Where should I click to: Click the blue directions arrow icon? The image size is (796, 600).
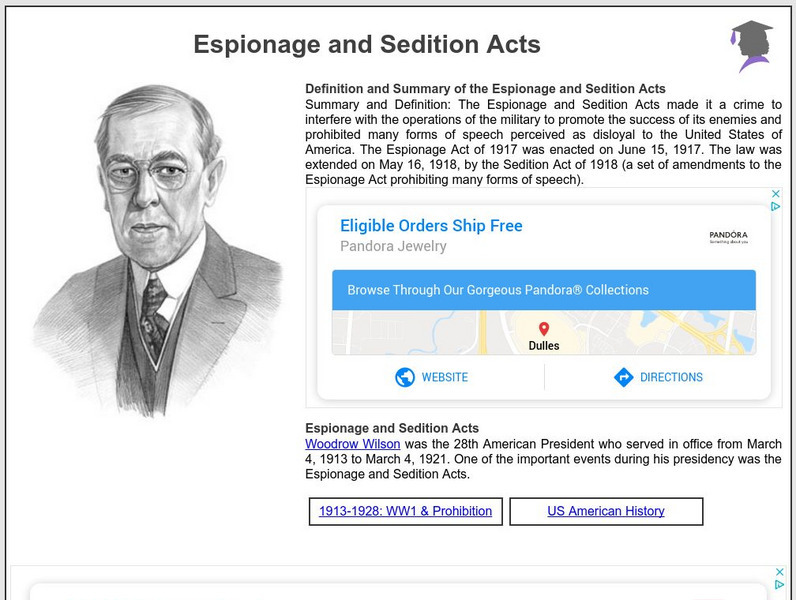click(x=623, y=377)
